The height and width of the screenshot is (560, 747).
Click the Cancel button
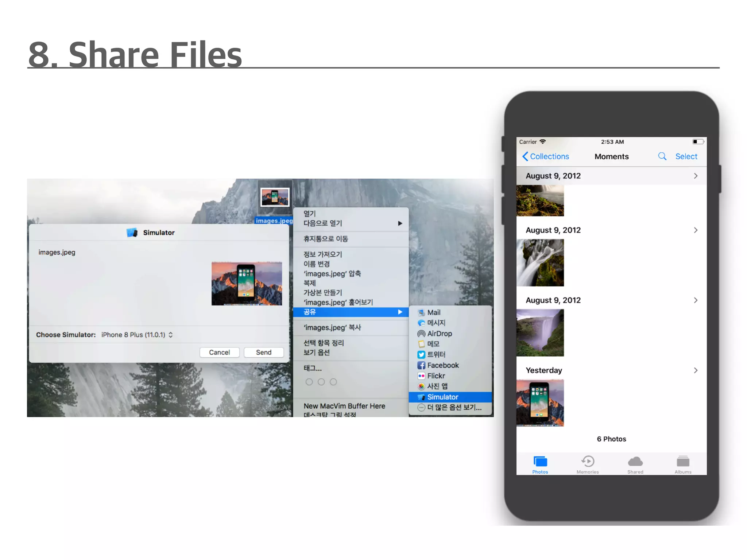[219, 352]
